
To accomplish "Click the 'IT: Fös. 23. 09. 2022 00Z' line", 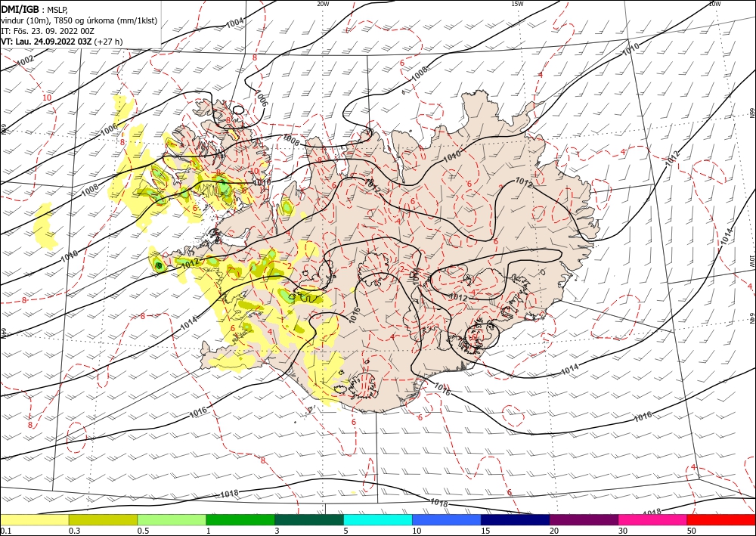I will tap(47, 31).
